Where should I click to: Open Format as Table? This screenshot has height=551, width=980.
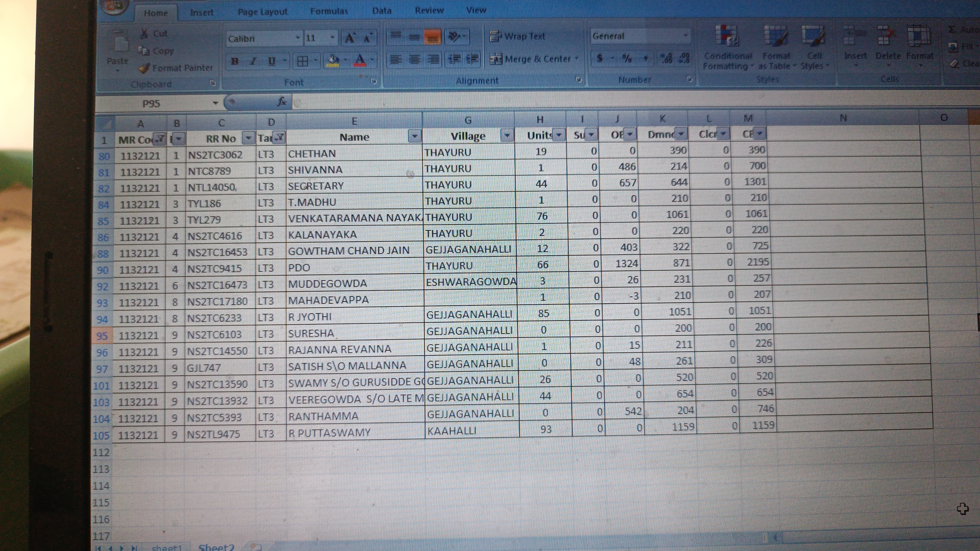(776, 48)
